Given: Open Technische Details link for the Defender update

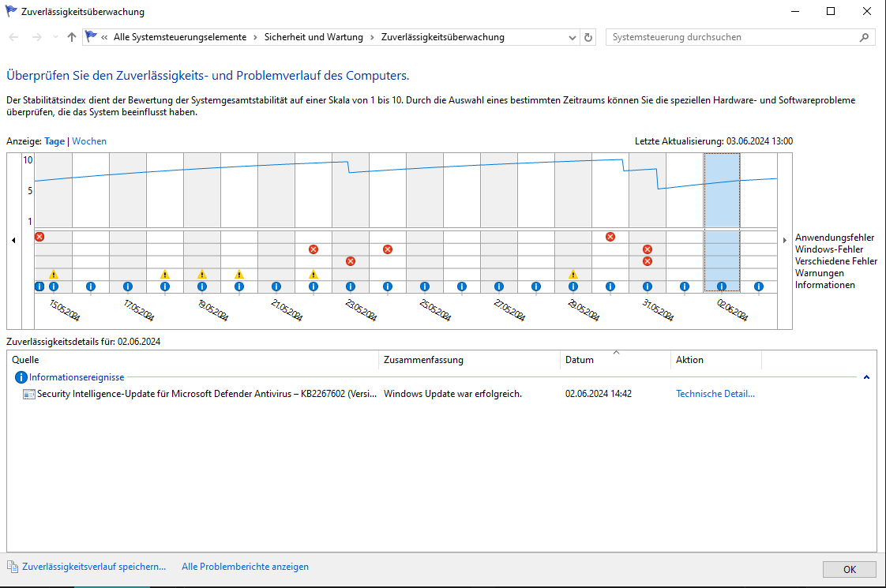Looking at the screenshot, I should point(715,394).
